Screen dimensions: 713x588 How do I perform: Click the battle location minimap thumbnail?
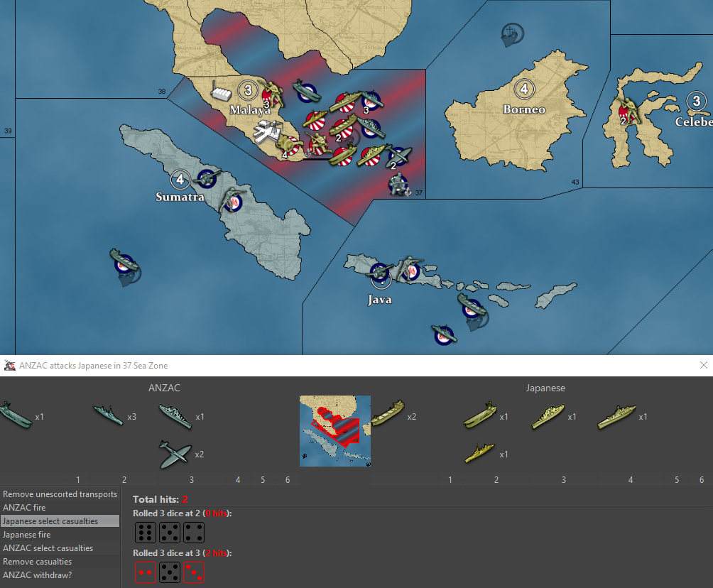(334, 431)
